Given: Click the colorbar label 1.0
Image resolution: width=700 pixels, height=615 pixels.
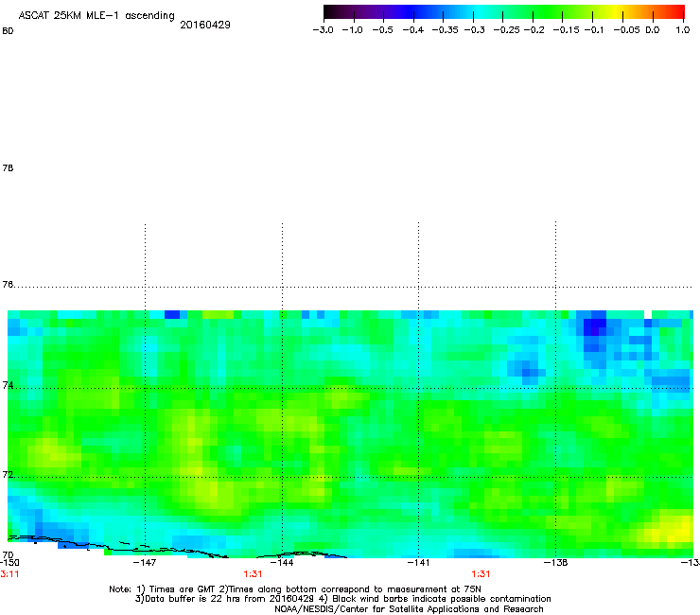Looking at the screenshot, I should click(x=683, y=30).
